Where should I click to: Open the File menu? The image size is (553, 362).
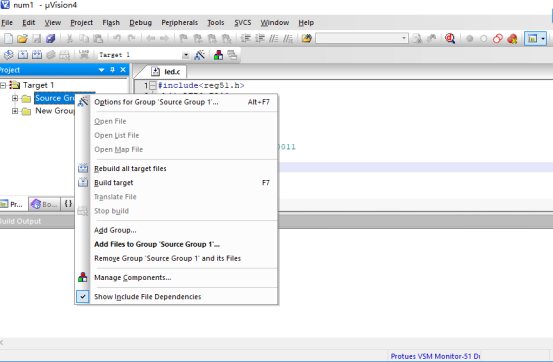point(7,23)
